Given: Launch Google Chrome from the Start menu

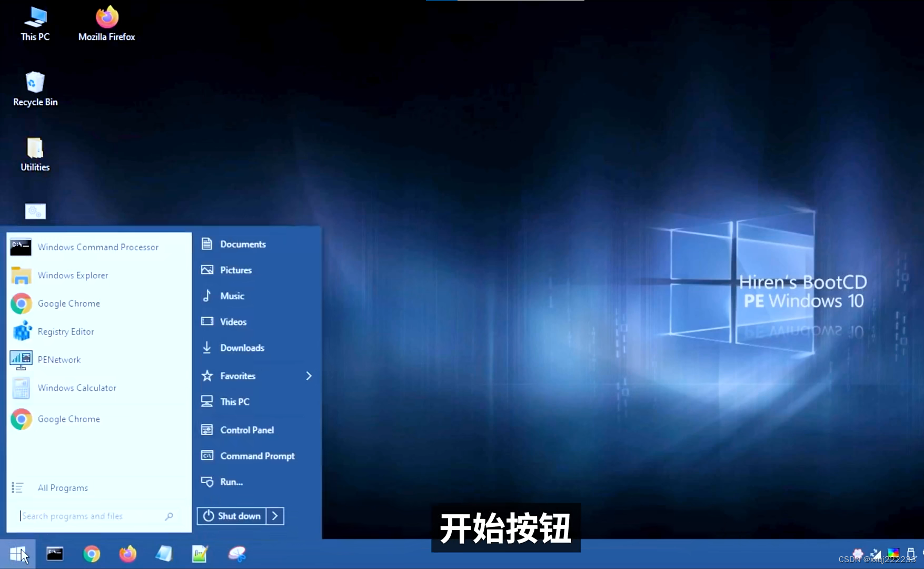Looking at the screenshot, I should [68, 303].
